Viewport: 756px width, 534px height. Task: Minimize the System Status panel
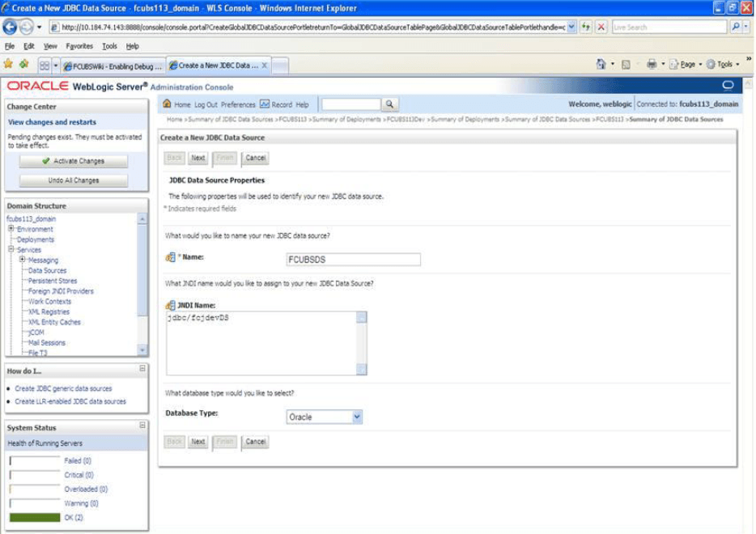[142, 425]
